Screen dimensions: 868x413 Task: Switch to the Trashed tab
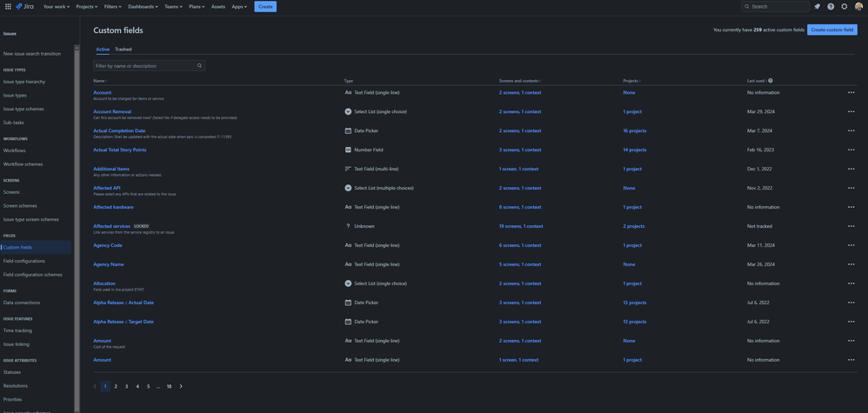(x=124, y=50)
